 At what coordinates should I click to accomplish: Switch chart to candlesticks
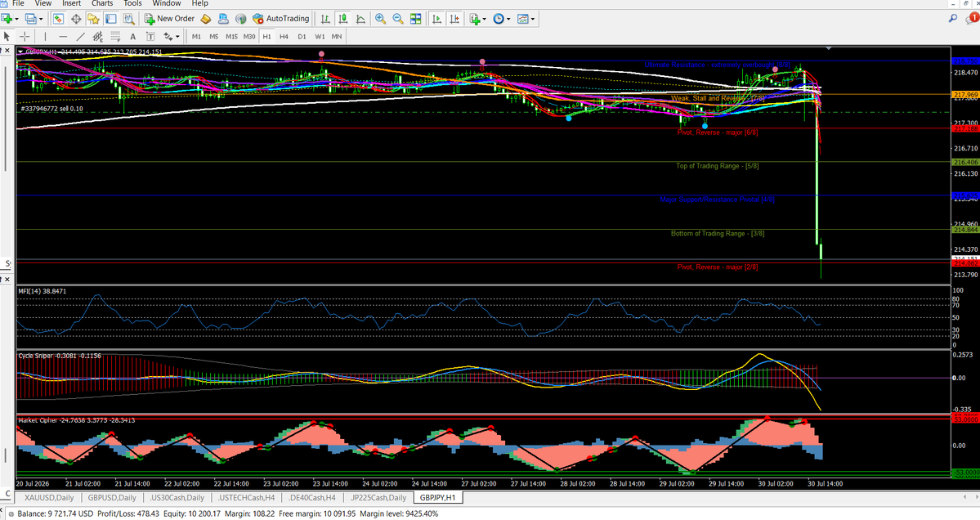(x=342, y=19)
